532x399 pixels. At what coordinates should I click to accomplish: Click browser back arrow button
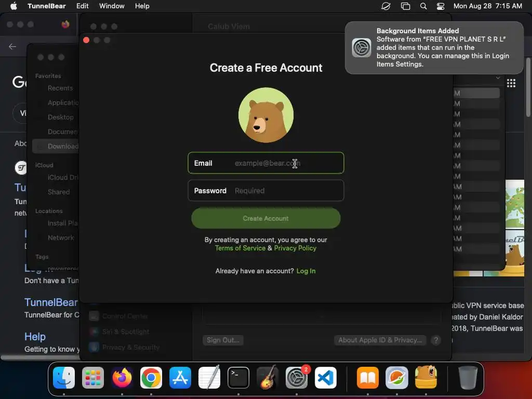click(x=12, y=46)
